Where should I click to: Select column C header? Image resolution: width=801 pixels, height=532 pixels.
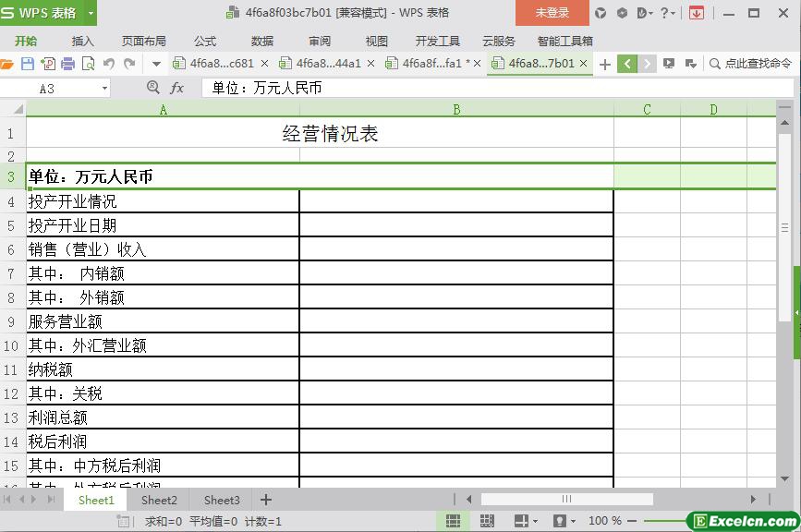coord(648,110)
